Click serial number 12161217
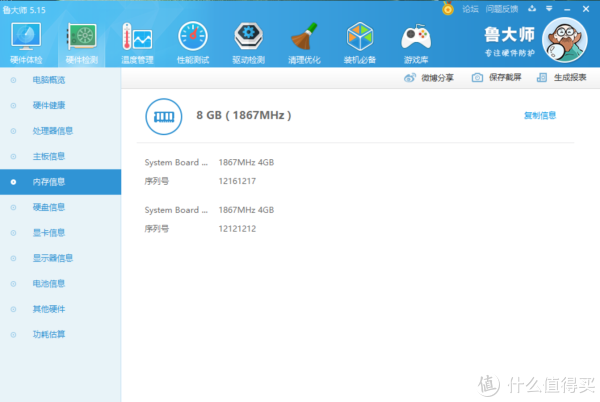Screen dimensions: 600x402 point(237,181)
